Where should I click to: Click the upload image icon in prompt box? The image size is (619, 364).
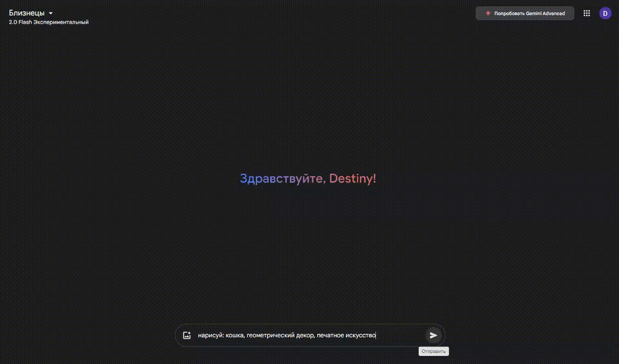(187, 335)
